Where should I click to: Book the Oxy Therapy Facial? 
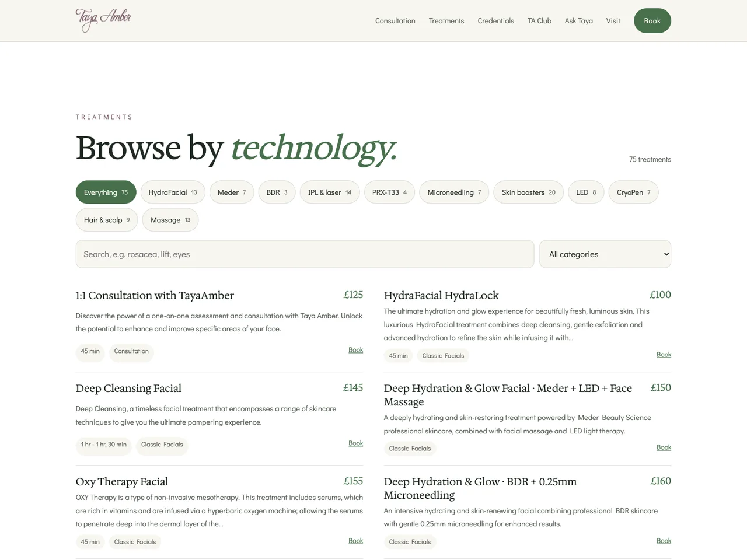(x=355, y=541)
